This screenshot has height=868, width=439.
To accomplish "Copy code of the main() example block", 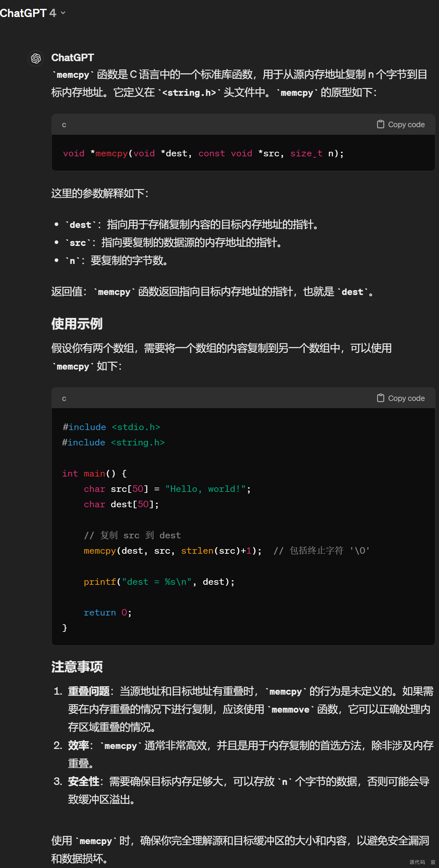I will click(x=401, y=398).
